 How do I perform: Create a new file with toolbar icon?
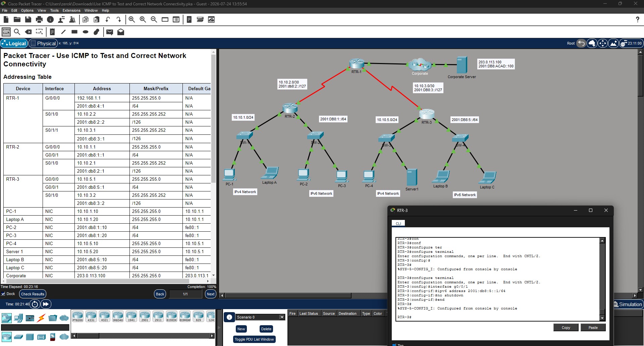tap(6, 19)
